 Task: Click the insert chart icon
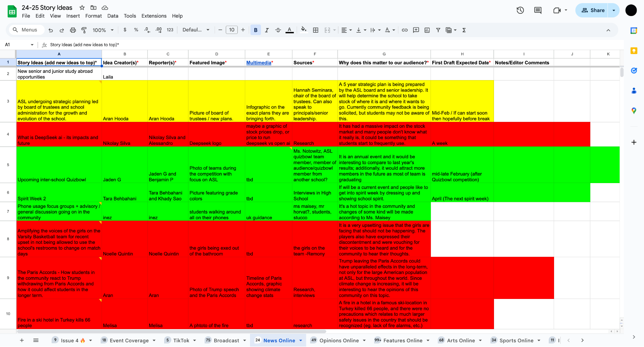click(x=427, y=30)
